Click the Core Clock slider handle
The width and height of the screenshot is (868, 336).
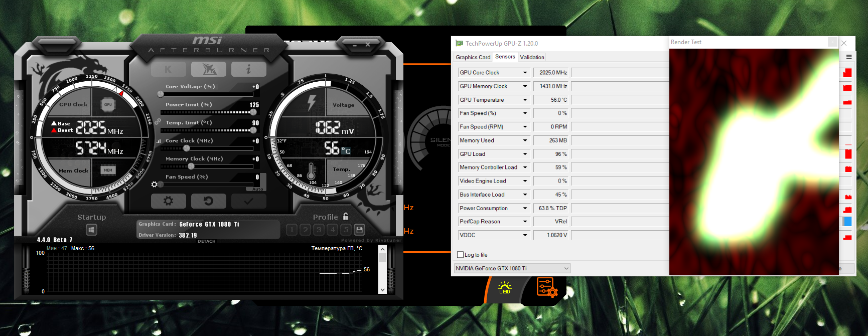coord(187,148)
